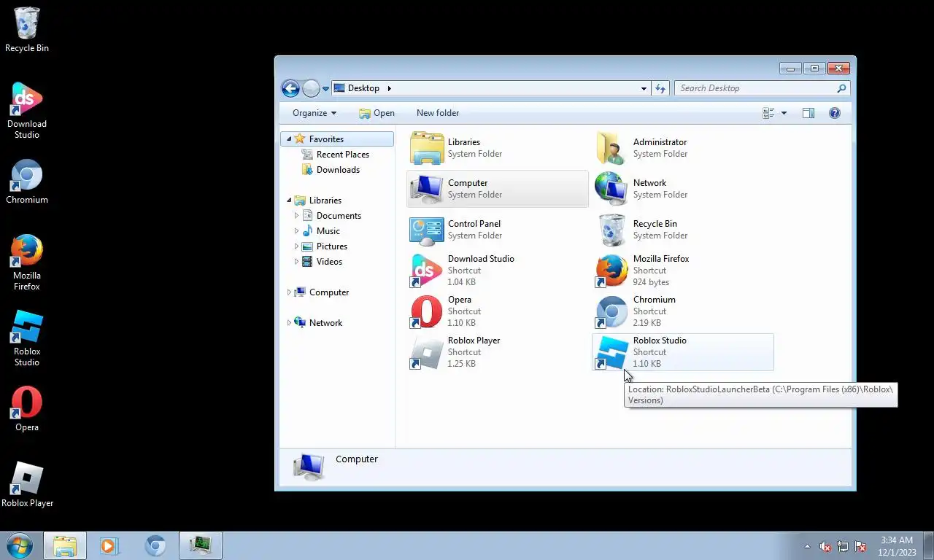
Task: Click the muted volume tray icon
Action: [x=825, y=546]
